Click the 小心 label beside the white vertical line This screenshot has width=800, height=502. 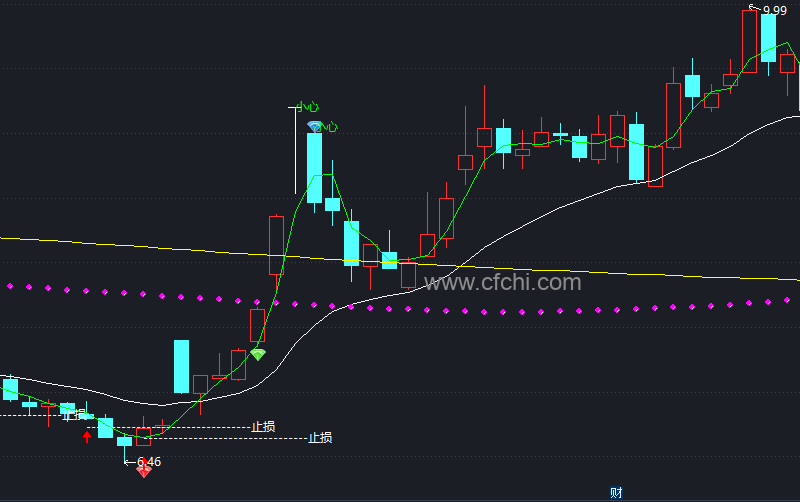pyautogui.click(x=308, y=107)
